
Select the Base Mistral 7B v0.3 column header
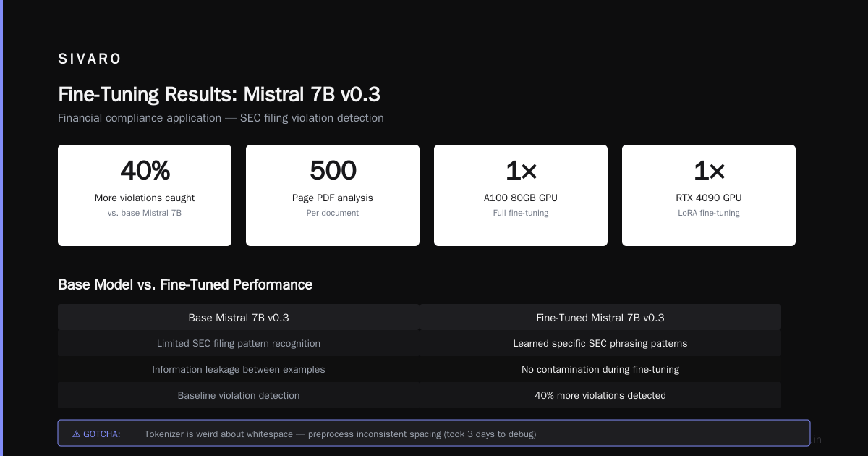[239, 317]
